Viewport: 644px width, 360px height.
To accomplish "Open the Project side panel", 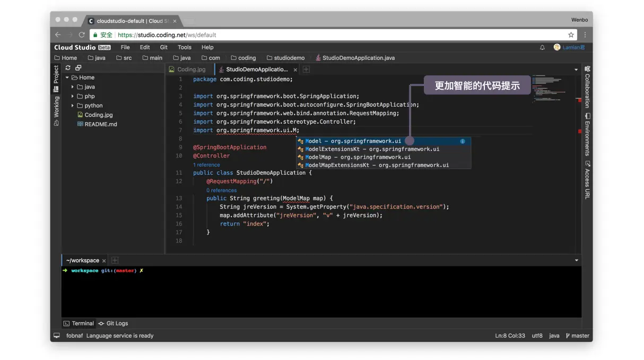I will (x=56, y=78).
